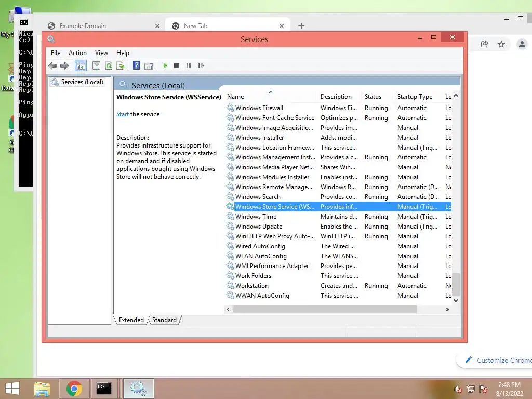Click the Start link for the service

tap(123, 114)
